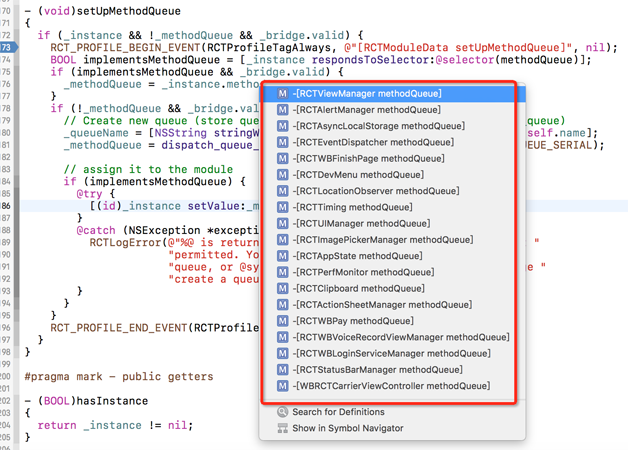
Task: Jump to -[RCTAsyncLocalStorage methodQueue]
Action: pyautogui.click(x=378, y=126)
